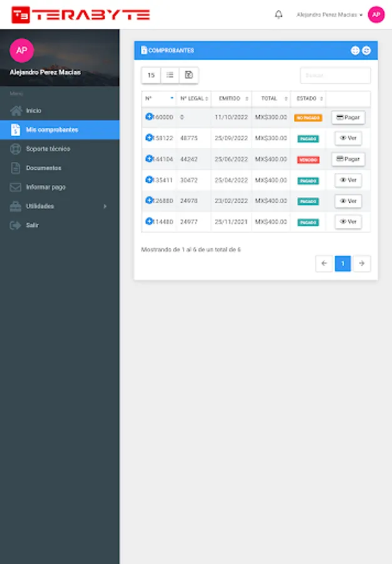Expand row 160000 details
This screenshot has height=564, width=392.
click(149, 116)
